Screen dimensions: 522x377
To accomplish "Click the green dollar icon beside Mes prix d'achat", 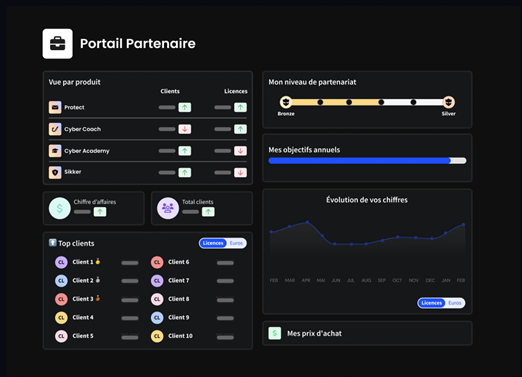I will [275, 333].
